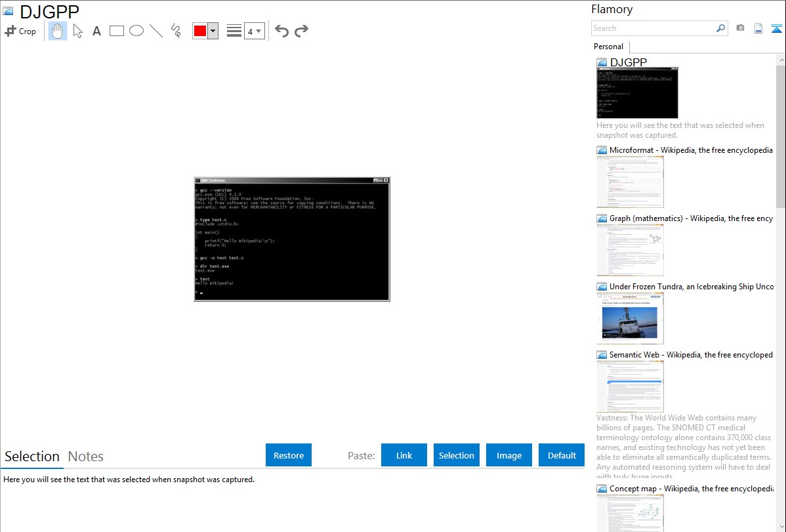Click the Concept map title text

click(692, 488)
